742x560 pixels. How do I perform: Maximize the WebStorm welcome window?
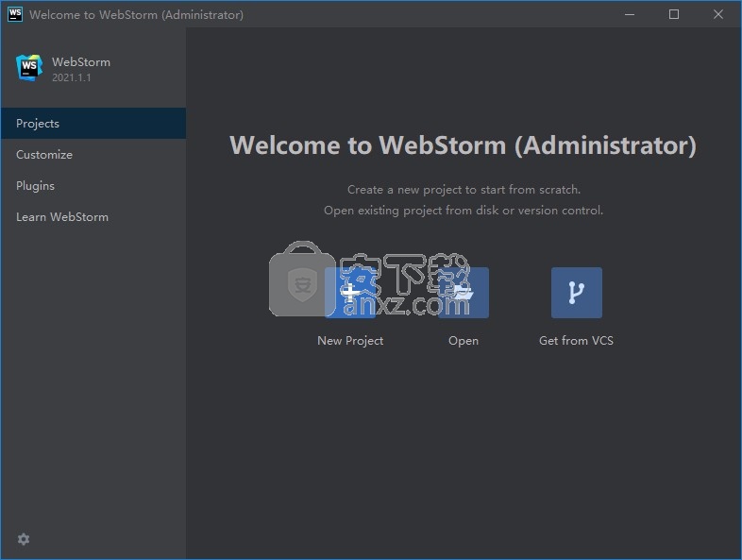(x=674, y=15)
